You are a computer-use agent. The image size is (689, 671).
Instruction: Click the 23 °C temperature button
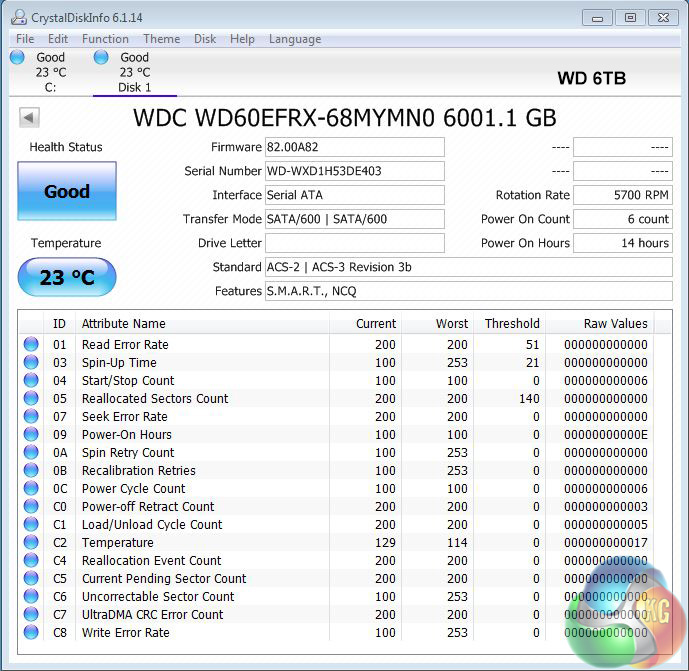pos(67,277)
